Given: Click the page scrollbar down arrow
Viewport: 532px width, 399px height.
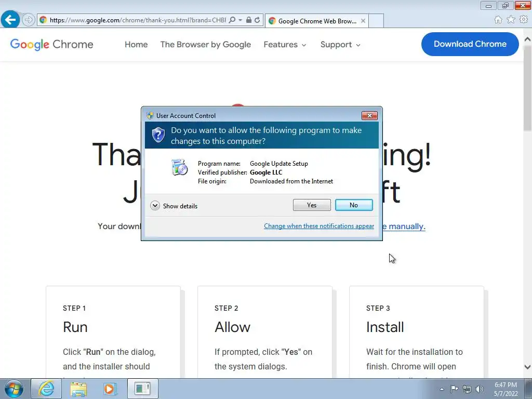Looking at the screenshot, I should point(528,367).
